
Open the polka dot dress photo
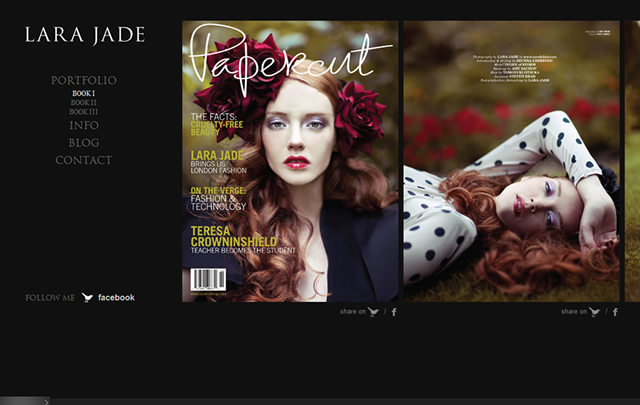coord(511,161)
